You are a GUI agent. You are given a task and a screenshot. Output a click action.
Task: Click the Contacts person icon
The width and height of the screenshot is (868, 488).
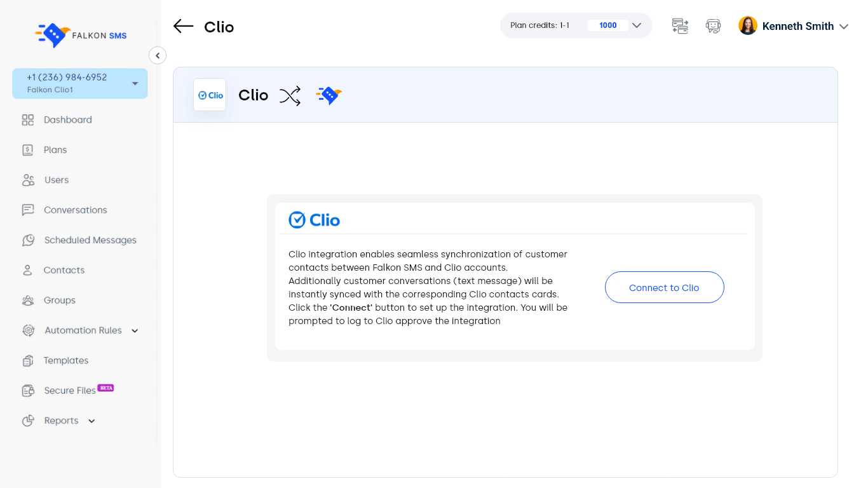coord(28,271)
